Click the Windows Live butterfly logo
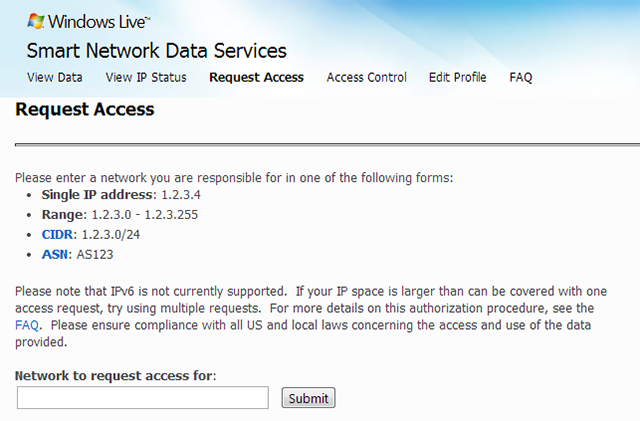The height and width of the screenshot is (421, 640). point(36,20)
